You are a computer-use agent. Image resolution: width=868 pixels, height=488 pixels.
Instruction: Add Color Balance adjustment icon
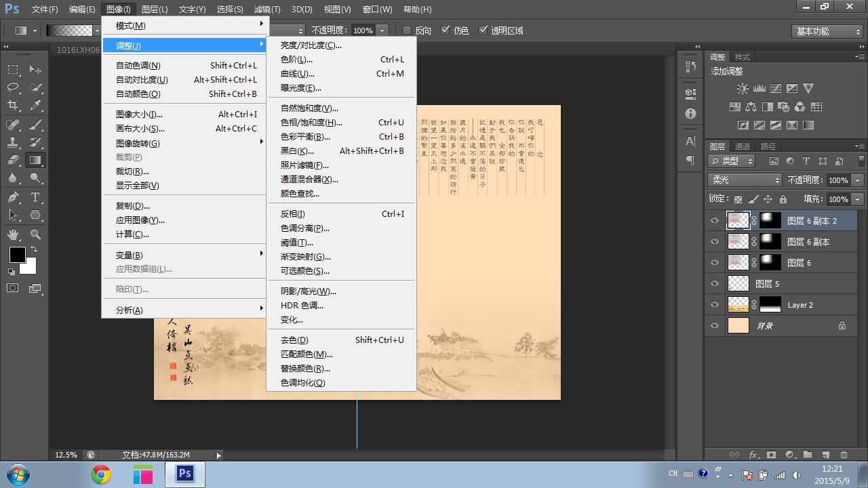coord(751,106)
